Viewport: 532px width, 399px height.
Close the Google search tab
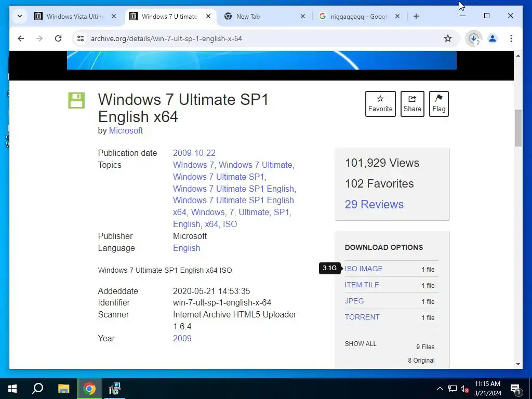click(x=397, y=16)
